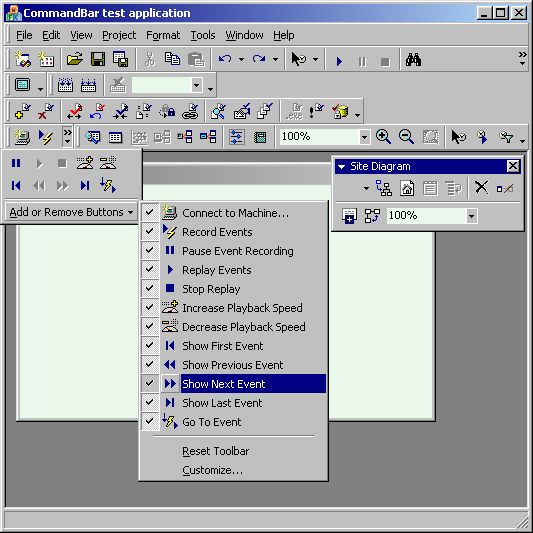
Task: Click the binoculars Find icon
Action: point(413,60)
